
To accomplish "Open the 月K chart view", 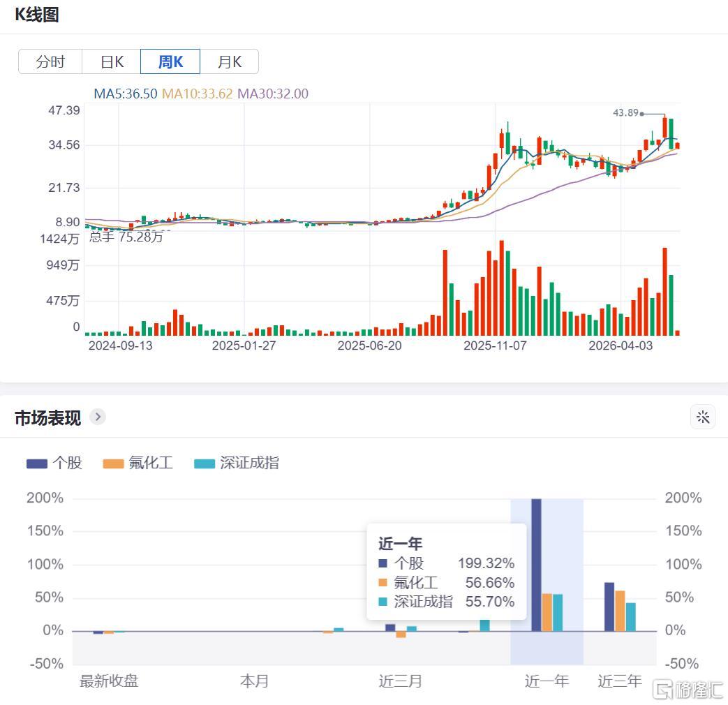I will (x=230, y=61).
